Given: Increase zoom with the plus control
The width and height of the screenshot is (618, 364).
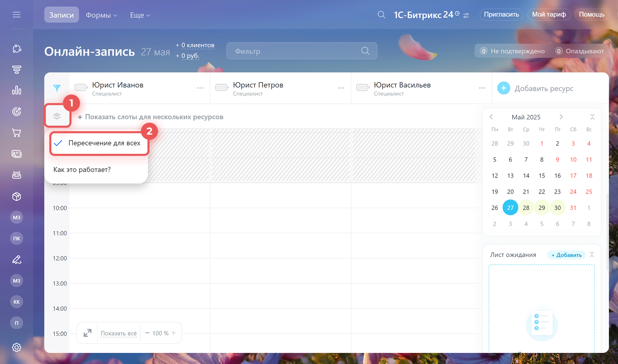Looking at the screenshot, I should [x=174, y=333].
